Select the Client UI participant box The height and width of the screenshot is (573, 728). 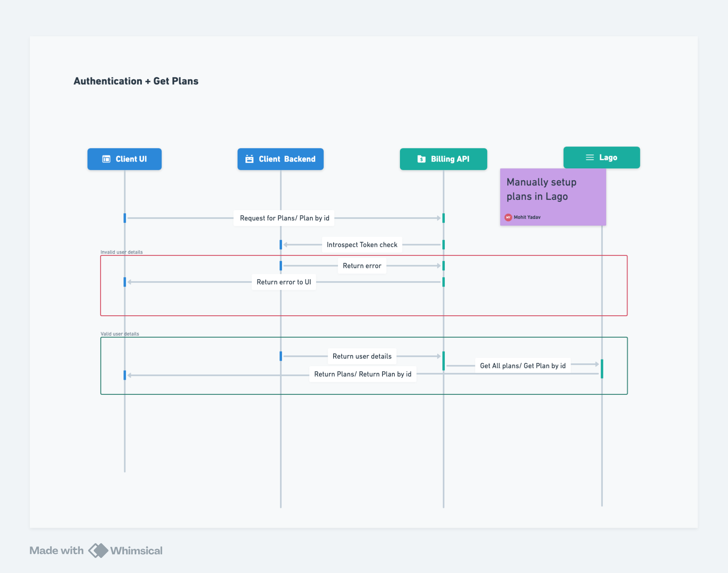click(x=124, y=159)
